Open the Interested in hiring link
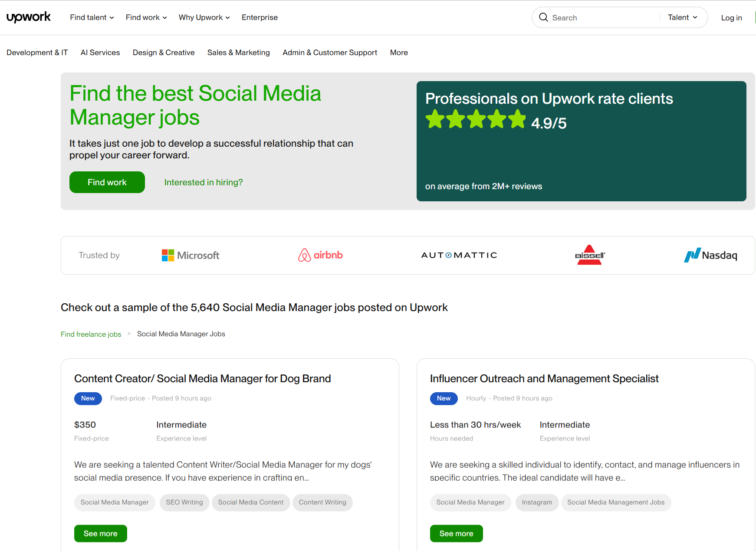The width and height of the screenshot is (756, 551). pos(203,182)
